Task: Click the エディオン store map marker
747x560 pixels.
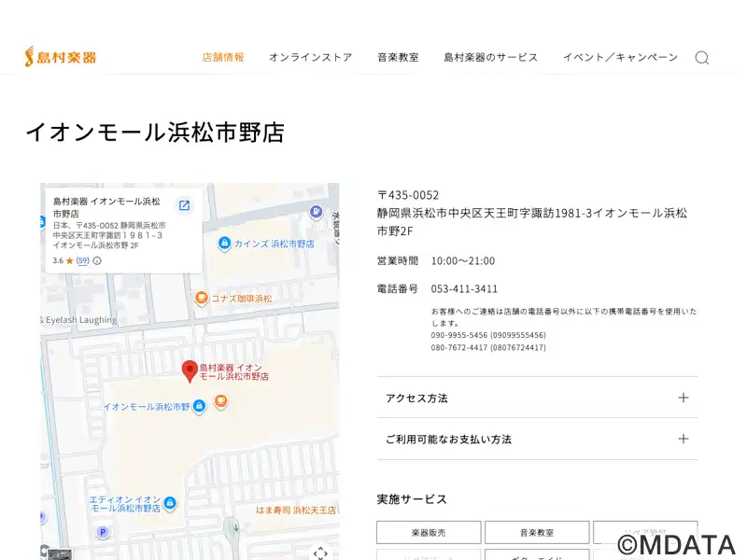Action: pyautogui.click(x=171, y=504)
